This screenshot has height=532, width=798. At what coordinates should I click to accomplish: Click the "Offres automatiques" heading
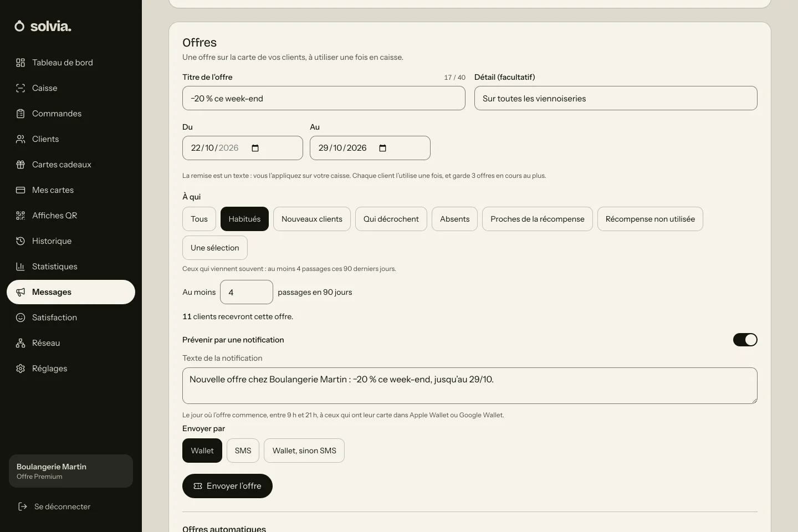224,529
